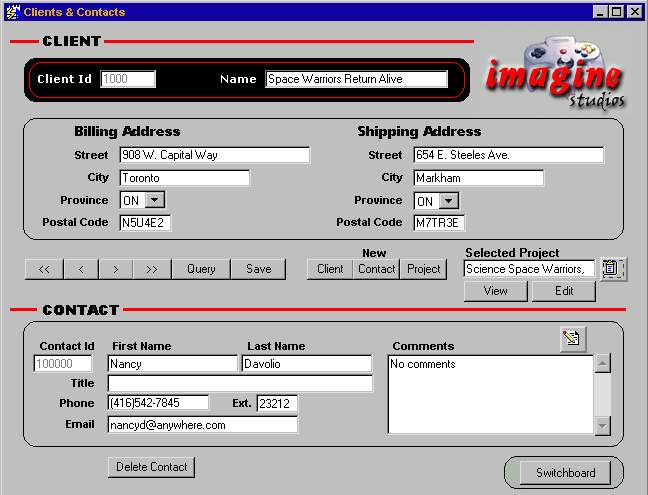648x495 pixels.
Task: Create a new Client
Action: [x=330, y=269]
